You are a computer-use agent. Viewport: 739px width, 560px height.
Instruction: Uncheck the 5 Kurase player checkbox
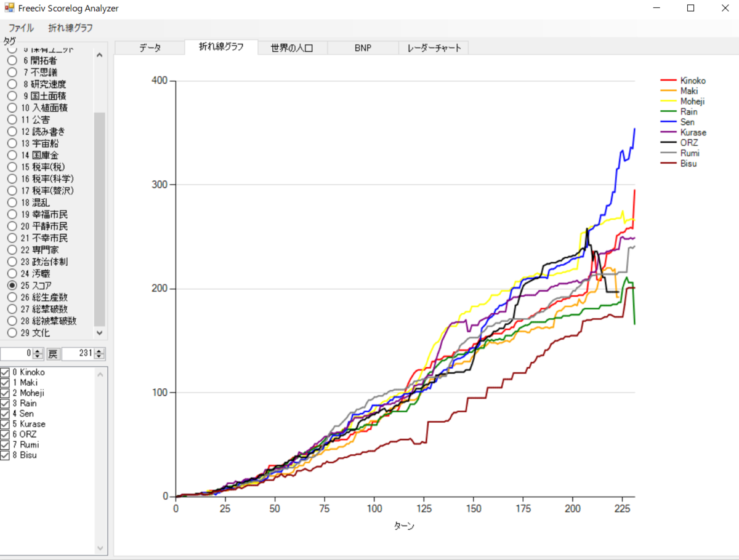pyautogui.click(x=5, y=424)
